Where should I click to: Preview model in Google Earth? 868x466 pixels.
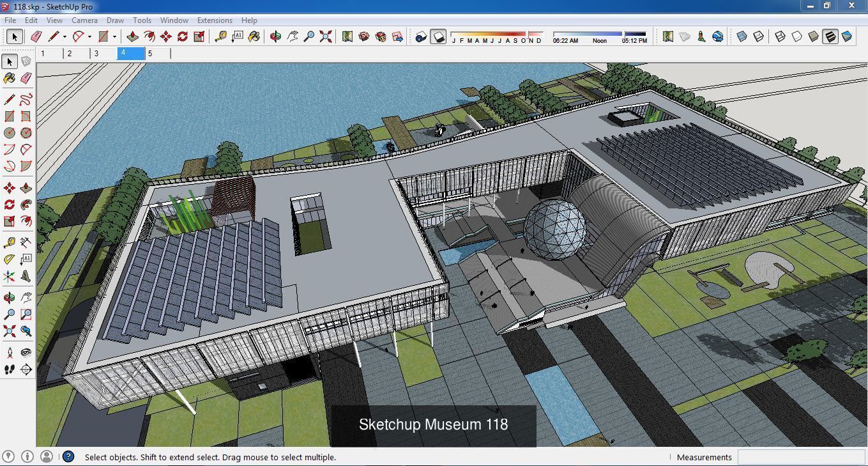click(x=718, y=36)
